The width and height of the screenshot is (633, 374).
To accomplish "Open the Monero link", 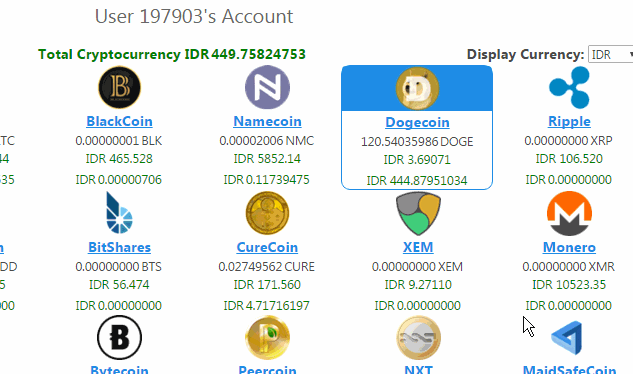I will click(x=569, y=247).
